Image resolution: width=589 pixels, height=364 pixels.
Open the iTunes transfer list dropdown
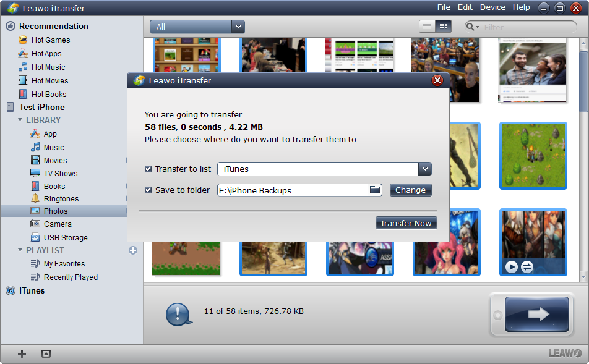click(x=425, y=169)
